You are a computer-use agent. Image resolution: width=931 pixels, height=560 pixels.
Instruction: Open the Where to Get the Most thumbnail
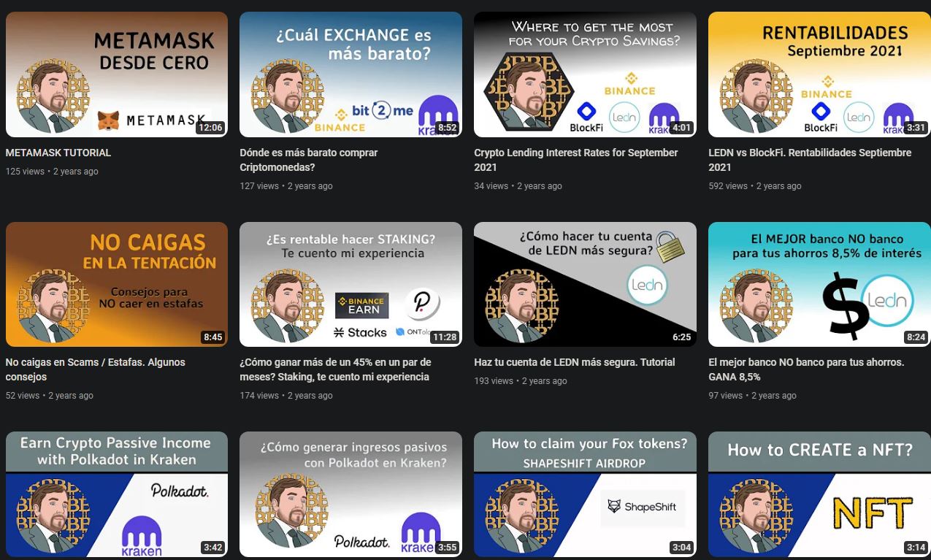click(x=585, y=74)
